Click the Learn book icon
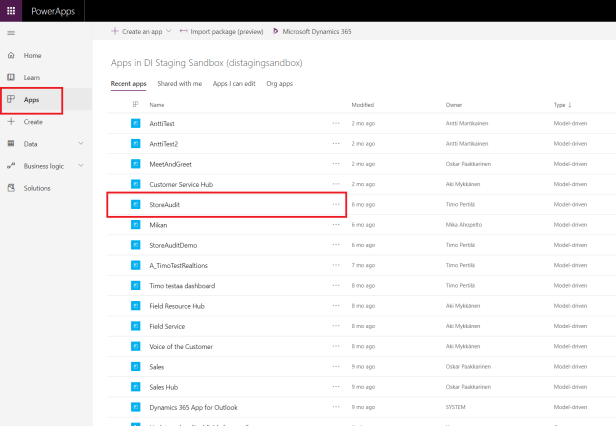This screenshot has height=426, width=616. point(11,77)
